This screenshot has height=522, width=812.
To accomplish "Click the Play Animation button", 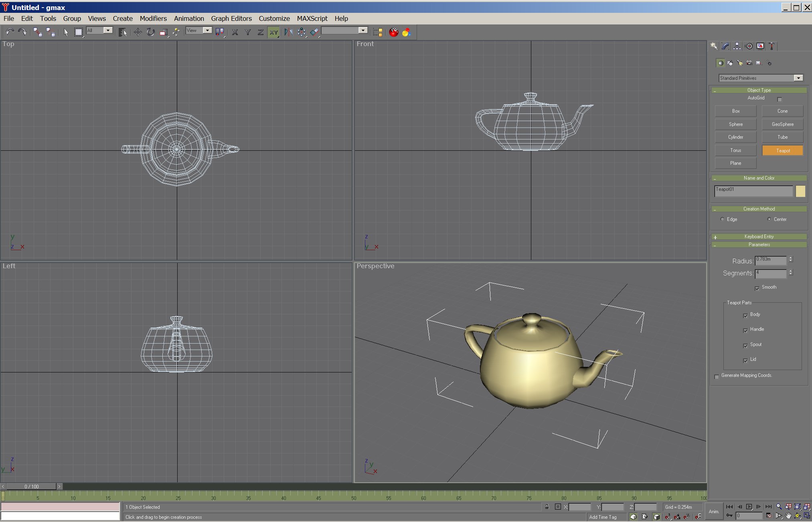I will [749, 507].
